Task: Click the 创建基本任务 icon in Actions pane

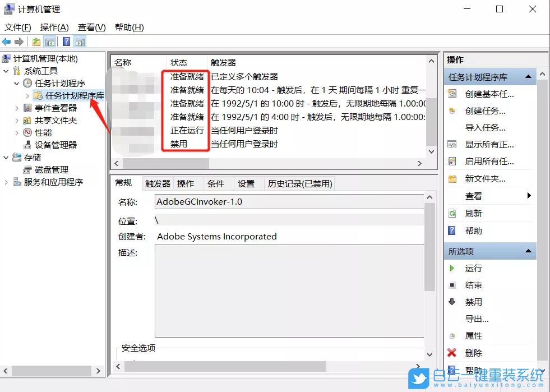Action: [452, 94]
